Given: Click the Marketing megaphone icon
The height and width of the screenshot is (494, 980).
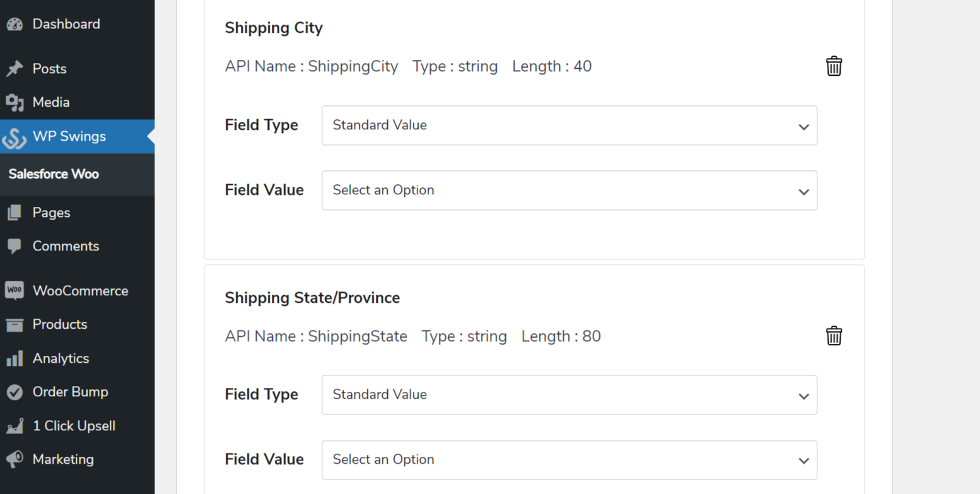Looking at the screenshot, I should click(x=15, y=459).
